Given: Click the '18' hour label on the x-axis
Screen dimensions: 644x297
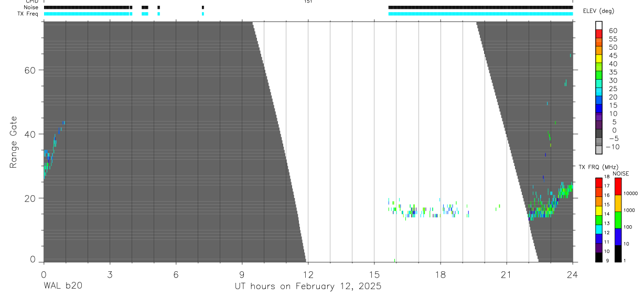Looking at the screenshot, I should point(441,274).
